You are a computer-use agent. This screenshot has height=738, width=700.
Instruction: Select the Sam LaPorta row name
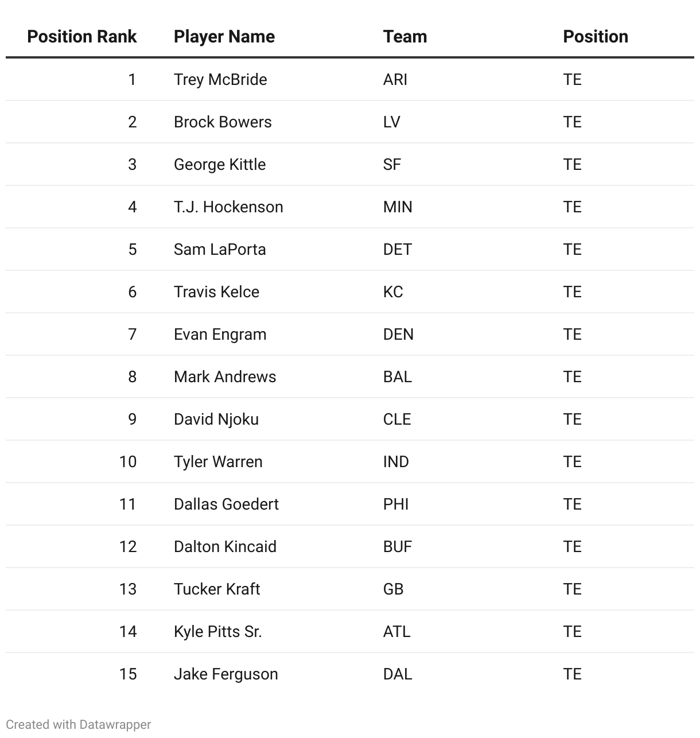click(220, 249)
